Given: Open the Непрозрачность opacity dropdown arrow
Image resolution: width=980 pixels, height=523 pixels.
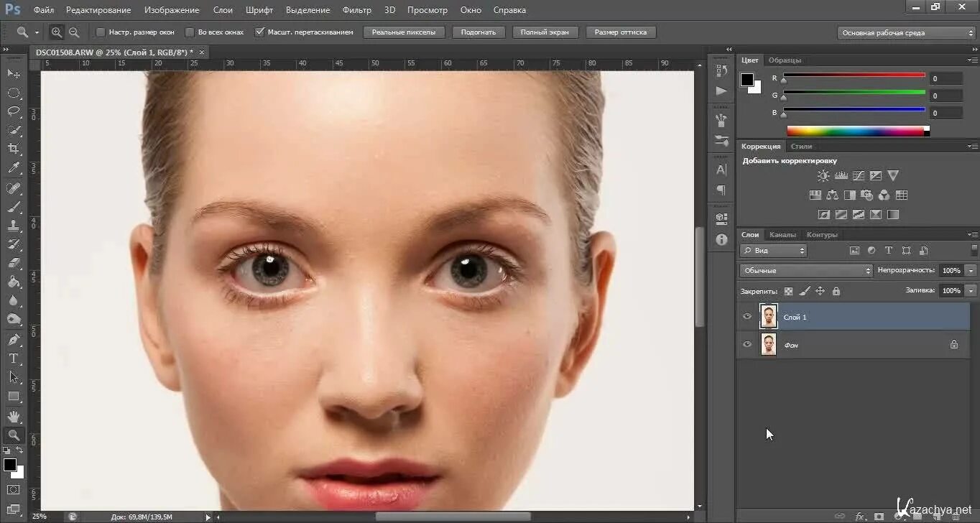Looking at the screenshot, I should click(x=971, y=271).
